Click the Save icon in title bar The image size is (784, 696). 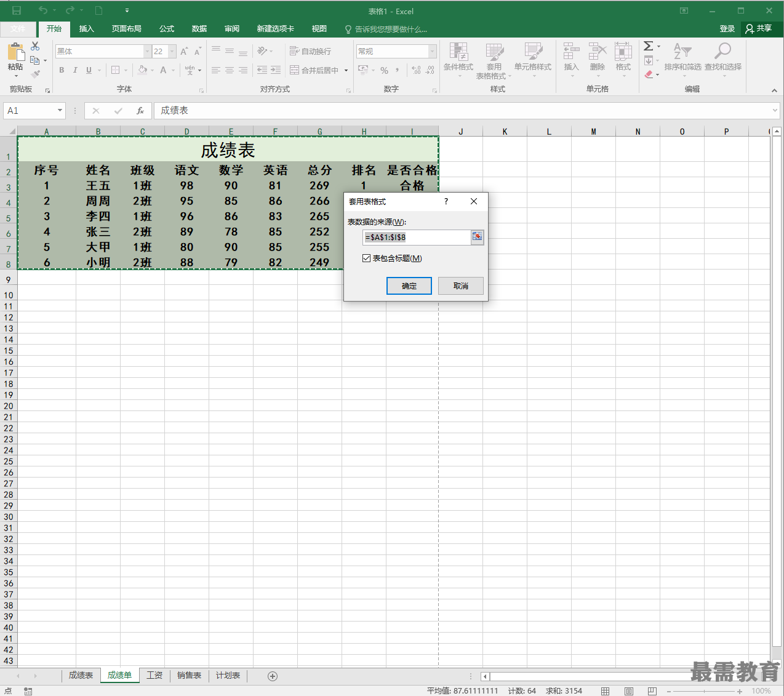click(x=17, y=10)
